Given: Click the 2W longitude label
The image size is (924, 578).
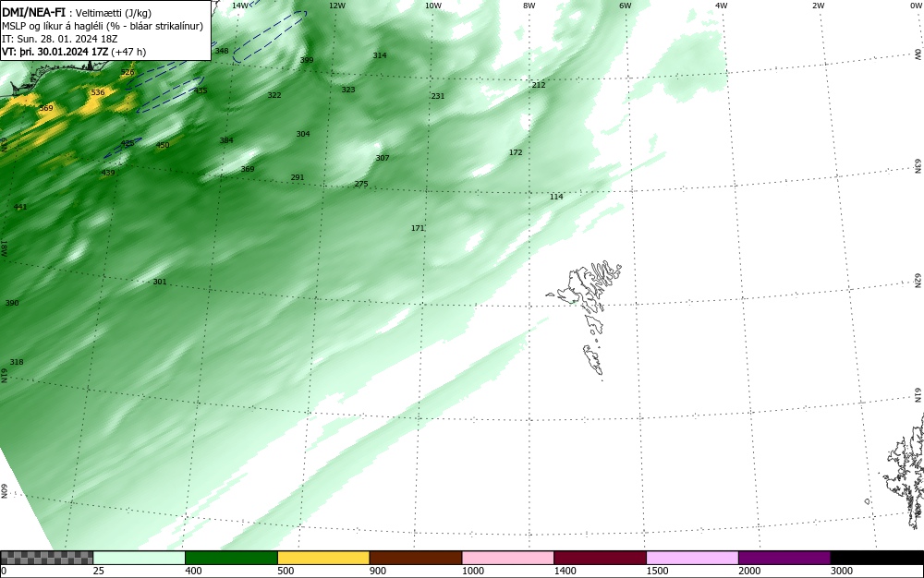Looking at the screenshot, I should pos(818,6).
